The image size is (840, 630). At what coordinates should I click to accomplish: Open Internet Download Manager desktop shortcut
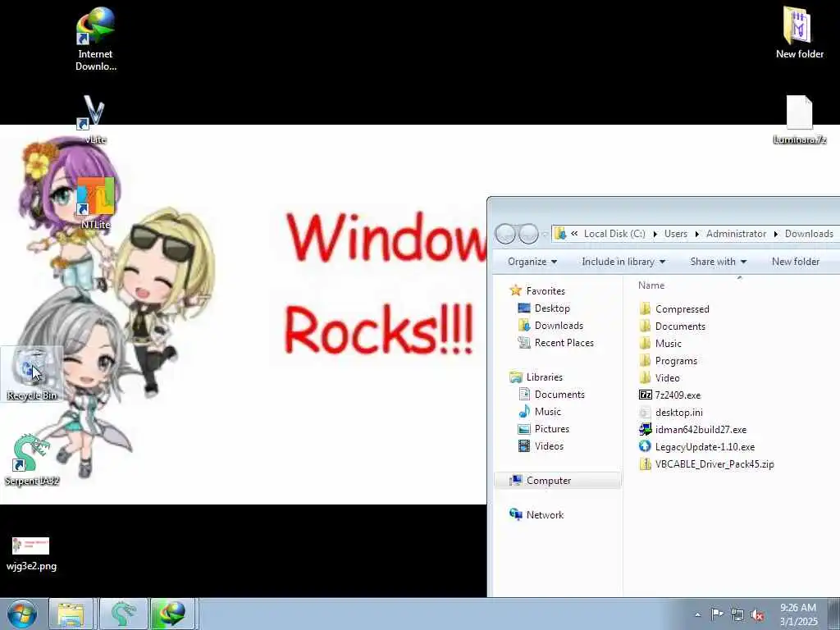95,39
